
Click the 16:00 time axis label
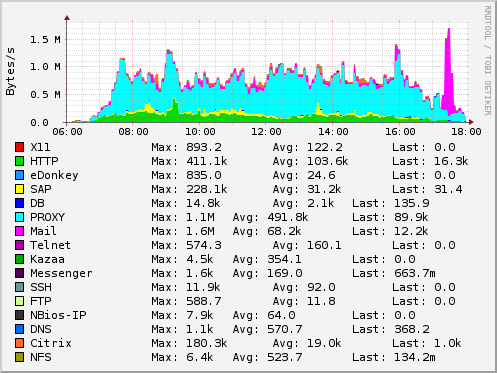click(x=400, y=132)
